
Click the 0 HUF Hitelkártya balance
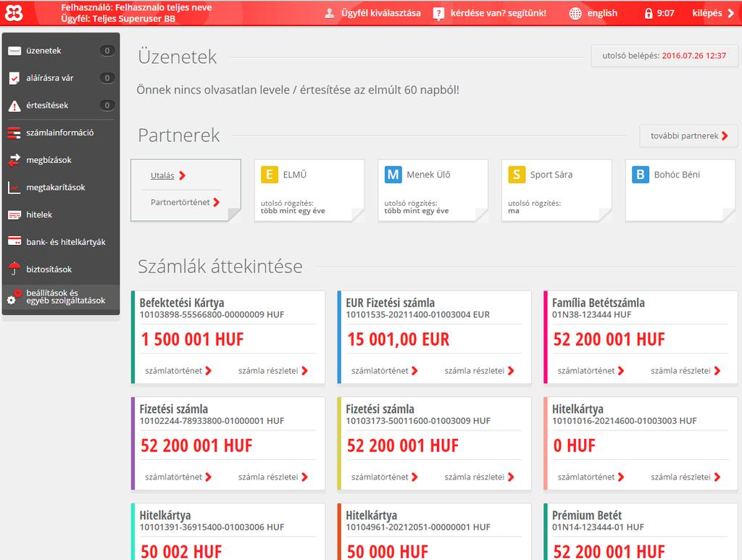click(x=574, y=446)
